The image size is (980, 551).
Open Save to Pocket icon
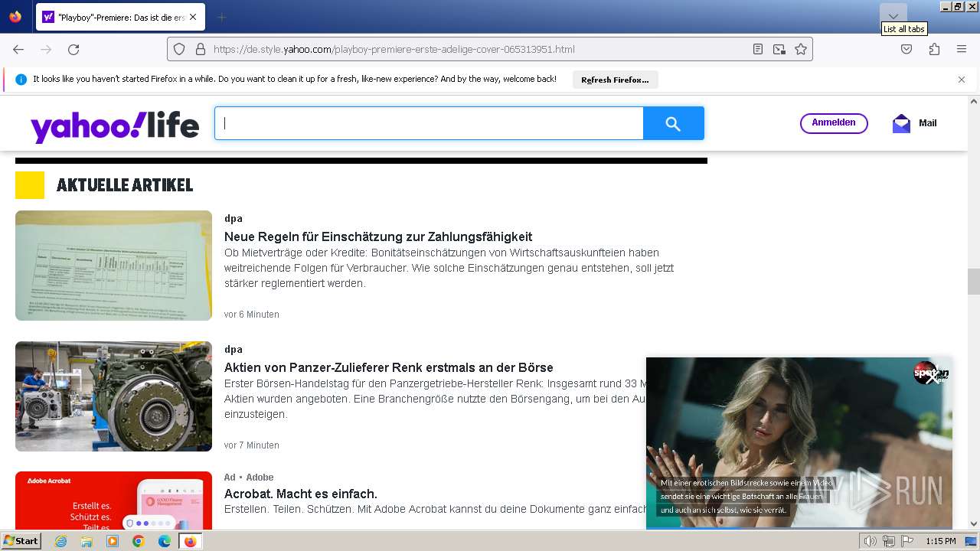(x=906, y=49)
